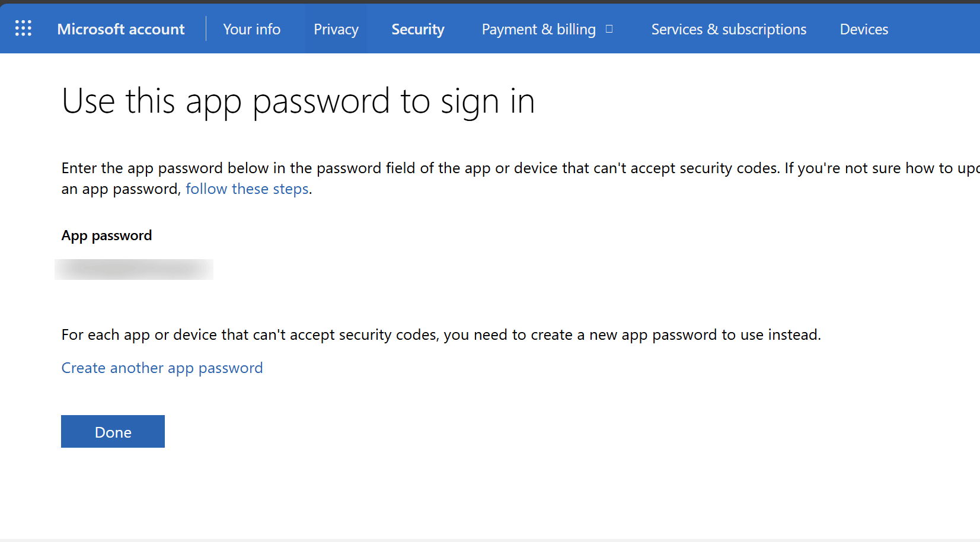Go to Services & subscriptions

click(729, 29)
